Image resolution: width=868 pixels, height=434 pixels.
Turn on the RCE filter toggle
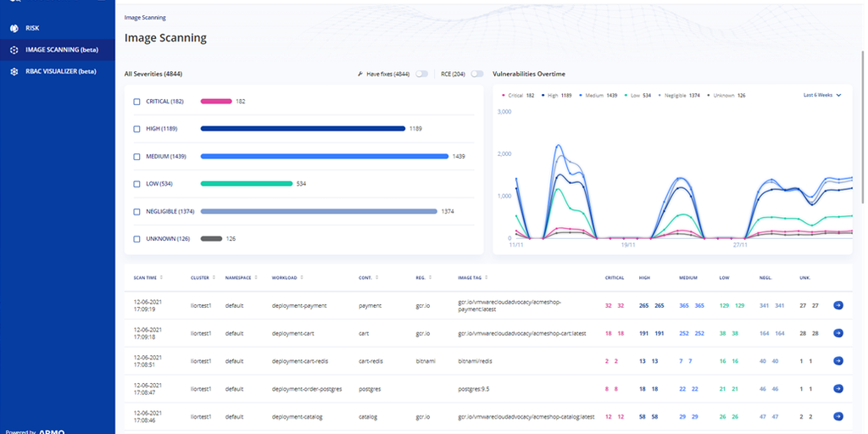pos(476,75)
